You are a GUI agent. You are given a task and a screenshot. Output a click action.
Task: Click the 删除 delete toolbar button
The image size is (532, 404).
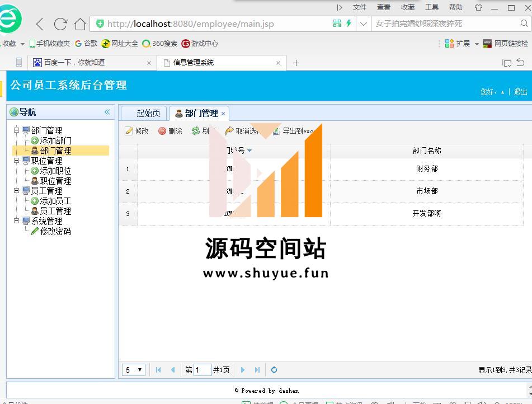click(170, 131)
